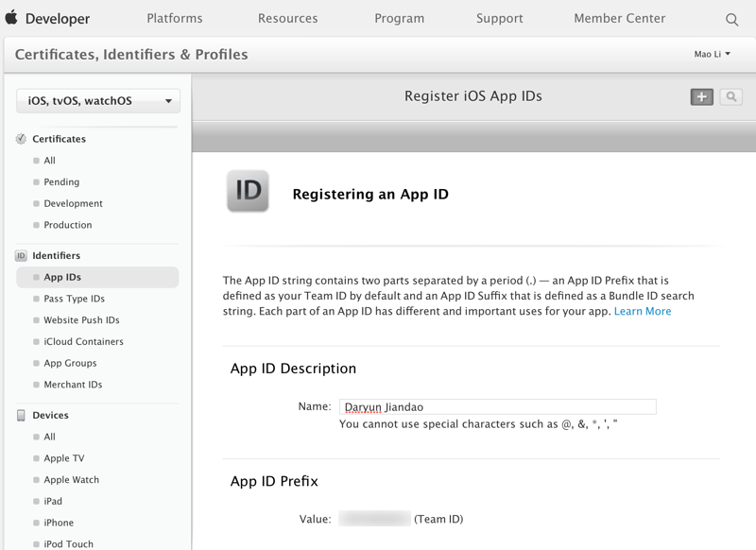Select Pass Type IDs in sidebar
The image size is (756, 550).
click(74, 299)
